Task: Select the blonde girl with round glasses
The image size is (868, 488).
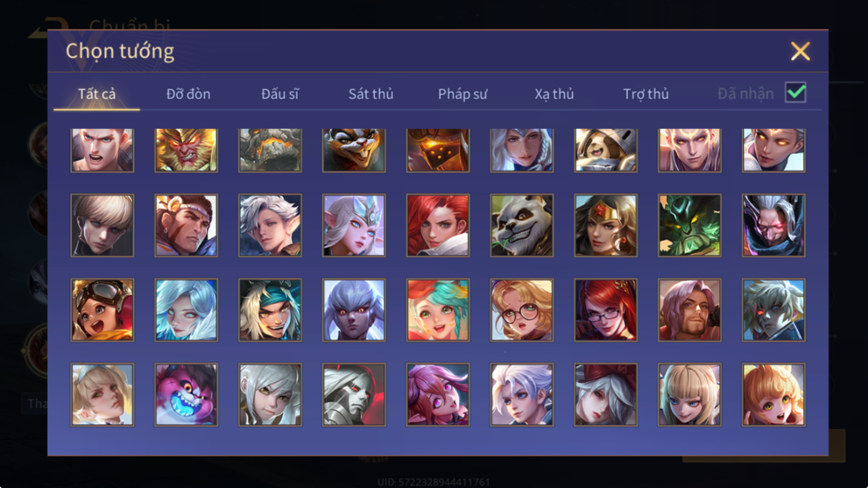Action: 522,310
